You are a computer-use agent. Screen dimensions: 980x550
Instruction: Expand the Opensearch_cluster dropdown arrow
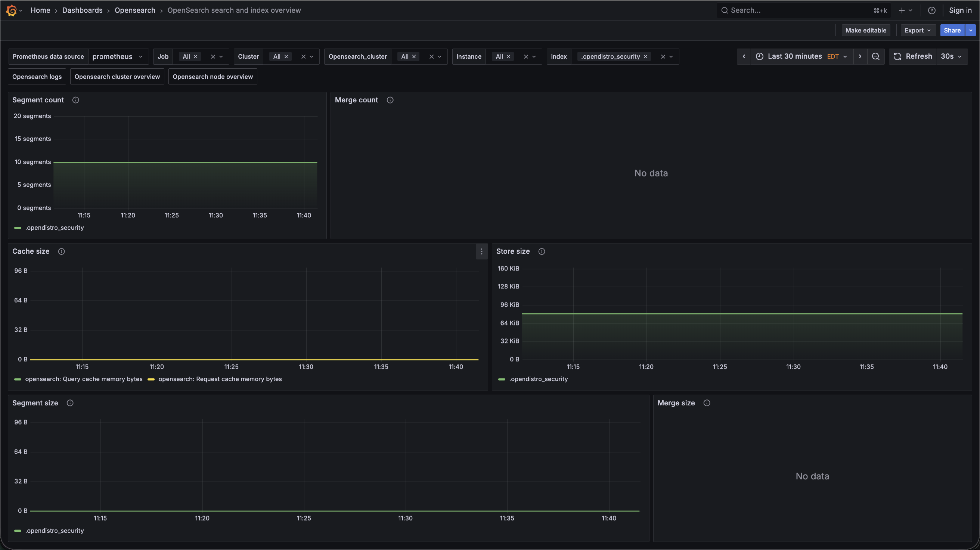440,57
